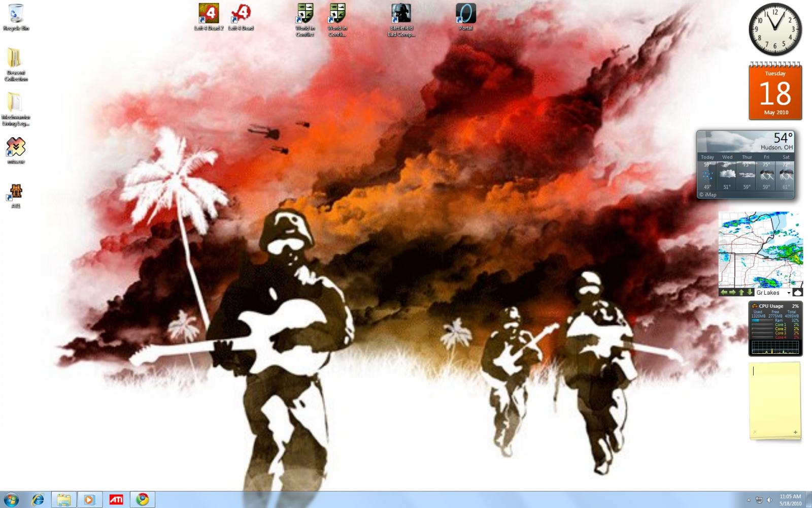Select the shortcut fully labeled World in Conflict
The height and width of the screenshot is (508, 812).
pyautogui.click(x=305, y=20)
